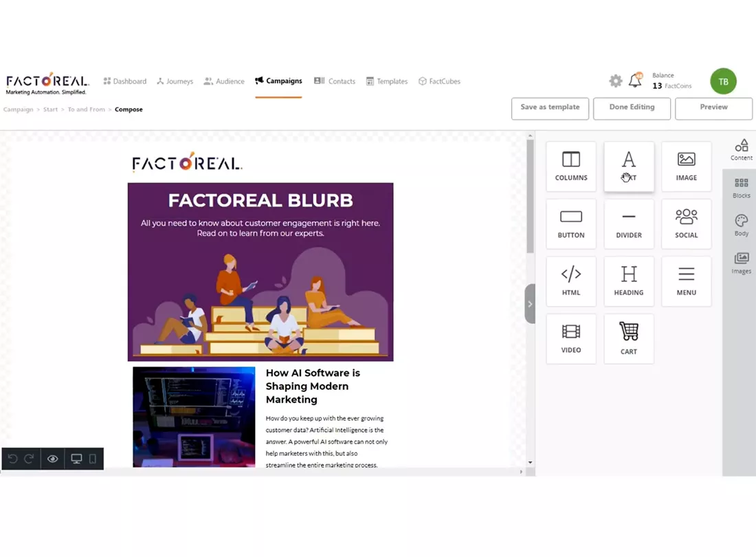Viewport: 756px width, 557px height.
Task: Go to Start breadcrumb link
Action: coord(50,109)
